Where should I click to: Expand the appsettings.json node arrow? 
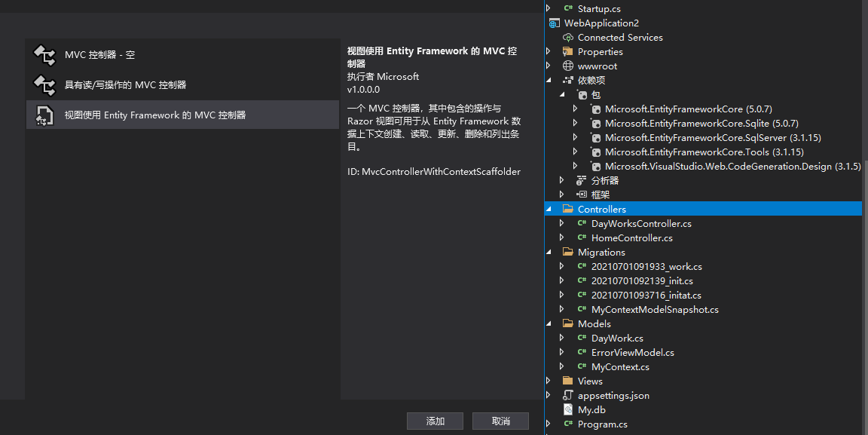pyautogui.click(x=549, y=395)
